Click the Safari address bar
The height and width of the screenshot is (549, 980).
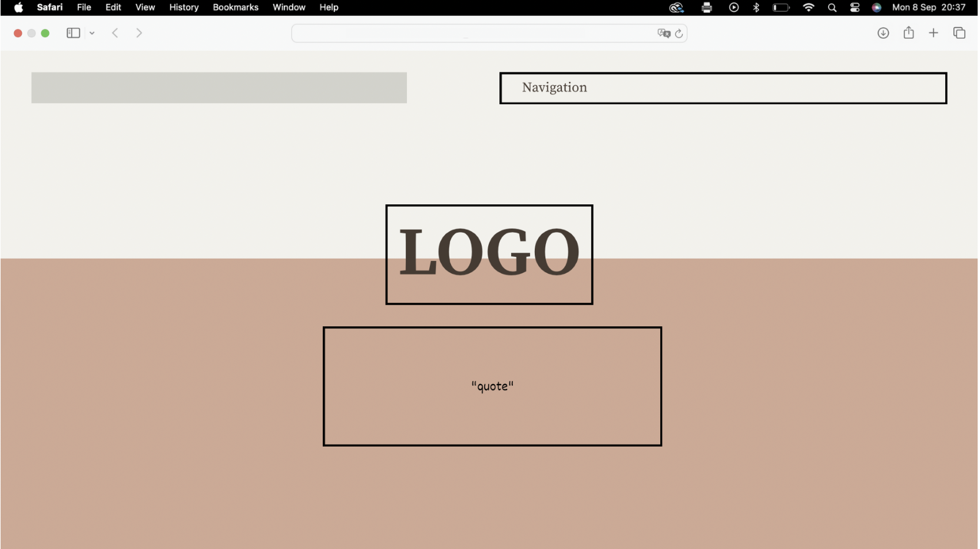[471, 34]
